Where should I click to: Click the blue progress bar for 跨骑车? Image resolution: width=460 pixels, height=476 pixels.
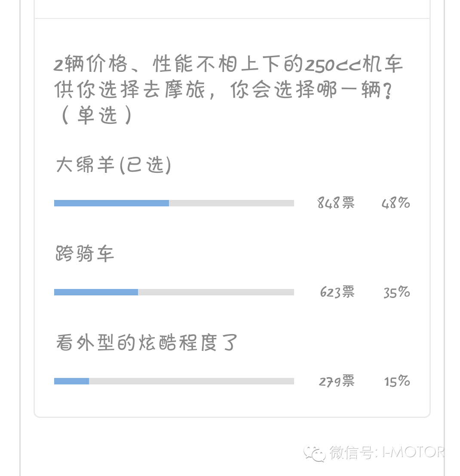pos(96,292)
